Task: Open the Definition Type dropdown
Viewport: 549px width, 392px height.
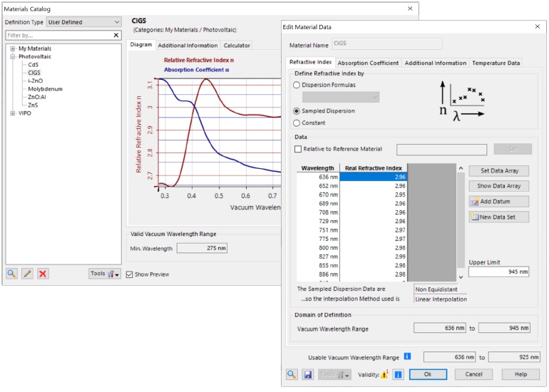Action: [83, 22]
